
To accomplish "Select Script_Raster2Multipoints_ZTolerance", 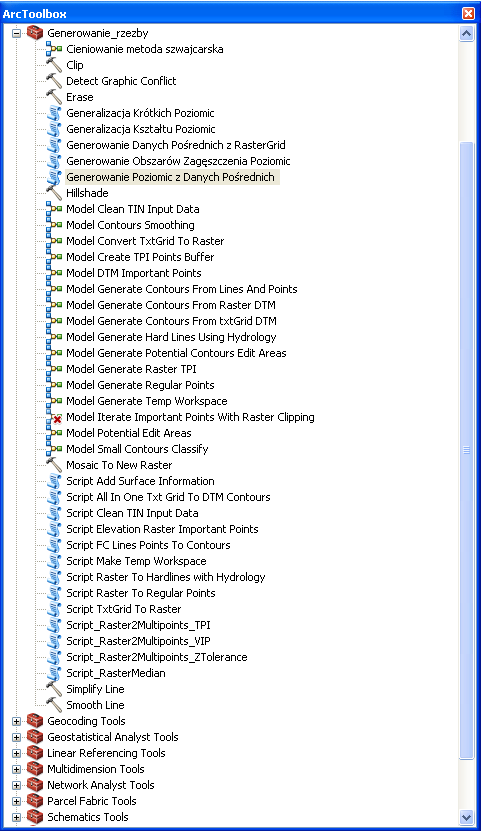I will pos(156,657).
